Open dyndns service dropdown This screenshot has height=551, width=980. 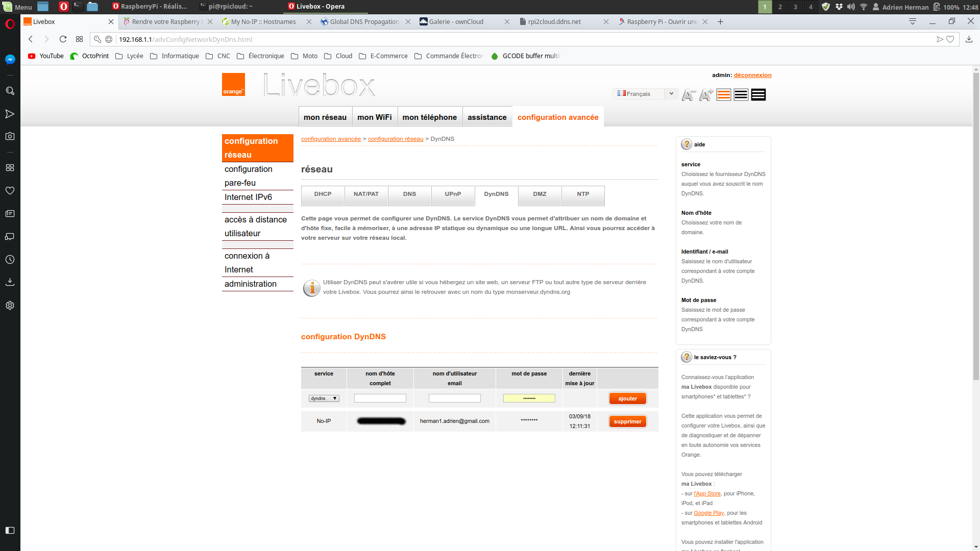click(324, 398)
